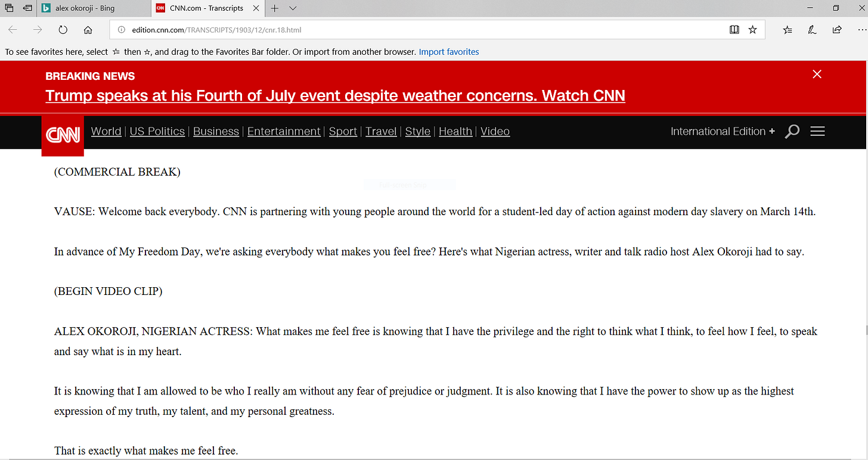This screenshot has height=460, width=868.
Task: Click the Import favorites link
Action: pyautogui.click(x=449, y=52)
